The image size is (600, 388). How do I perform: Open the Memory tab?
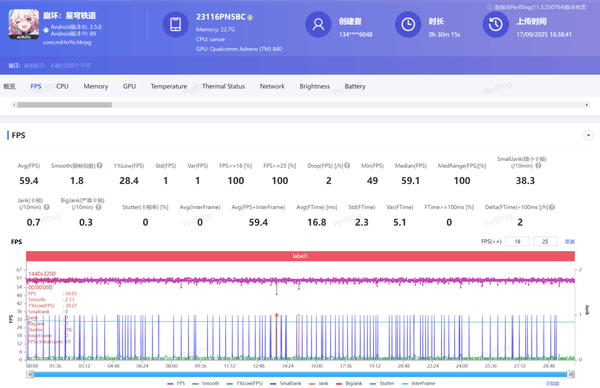click(x=96, y=86)
